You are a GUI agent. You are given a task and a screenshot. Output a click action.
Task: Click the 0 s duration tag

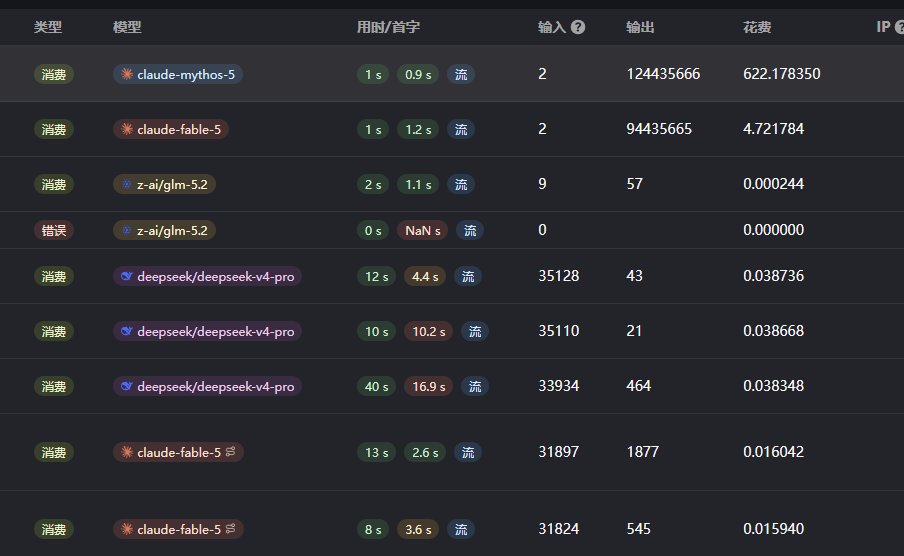(373, 231)
